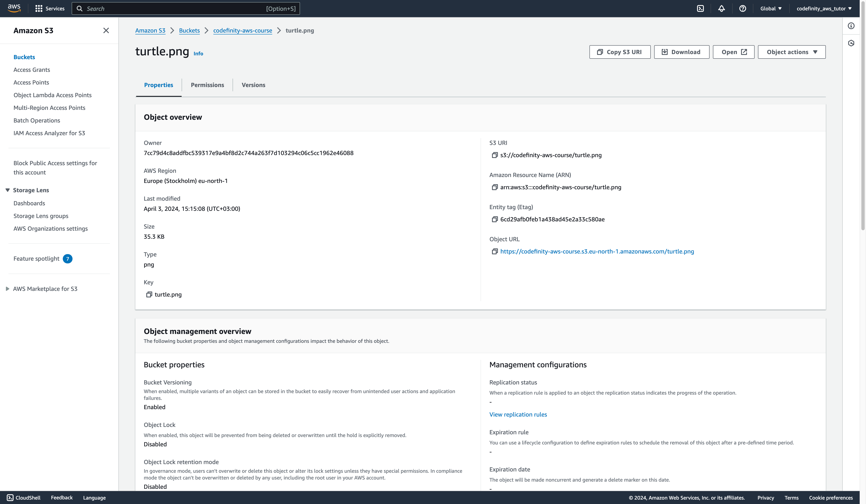866x504 pixels.
Task: Click the AWS logo home icon
Action: [14, 8]
